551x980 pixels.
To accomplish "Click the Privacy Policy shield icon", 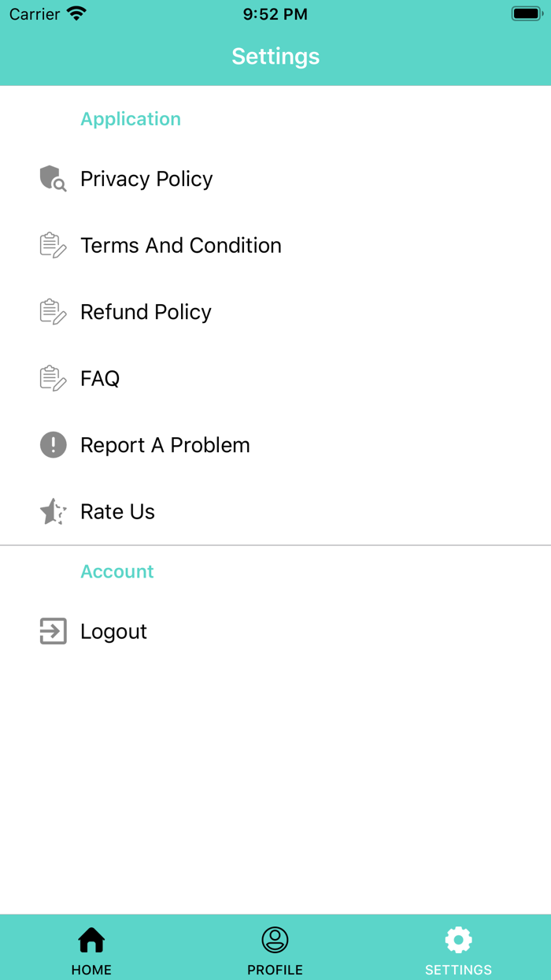I will [x=53, y=179].
